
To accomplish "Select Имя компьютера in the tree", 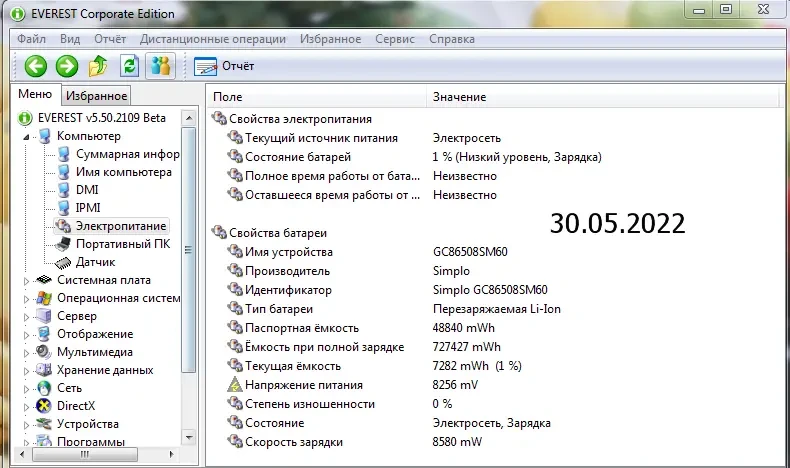I will point(124,172).
